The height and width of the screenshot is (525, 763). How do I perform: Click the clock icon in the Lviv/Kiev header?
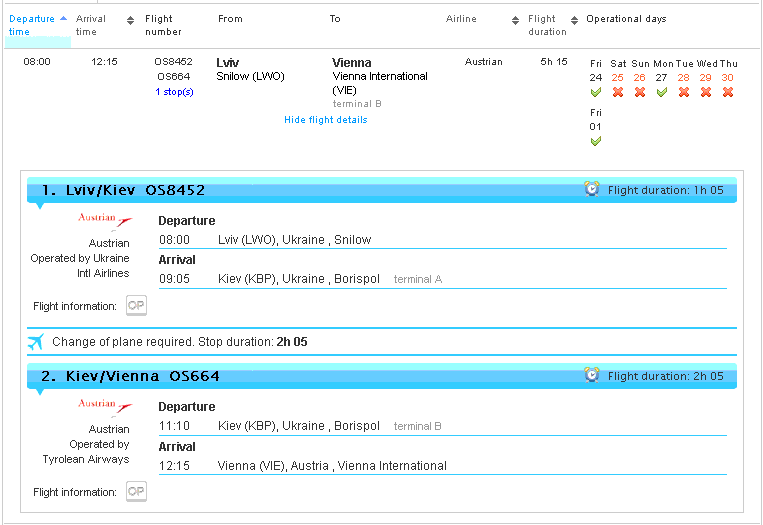(x=592, y=189)
